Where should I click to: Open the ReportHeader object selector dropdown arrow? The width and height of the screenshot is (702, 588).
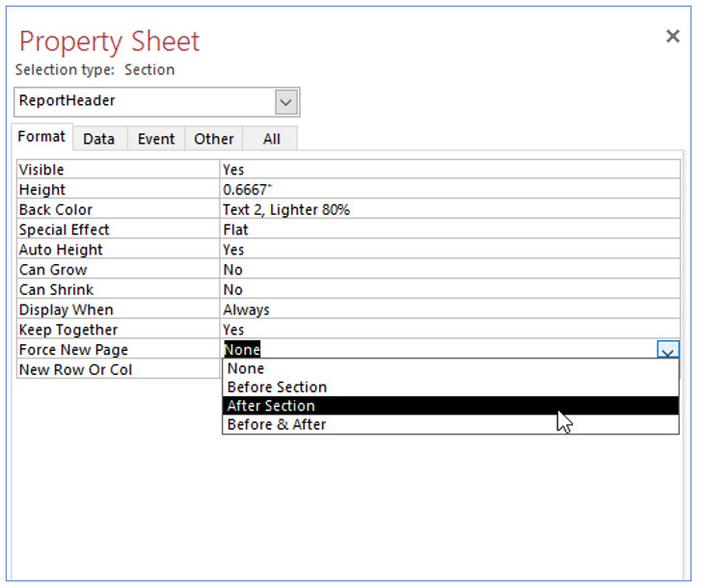pyautogui.click(x=285, y=102)
